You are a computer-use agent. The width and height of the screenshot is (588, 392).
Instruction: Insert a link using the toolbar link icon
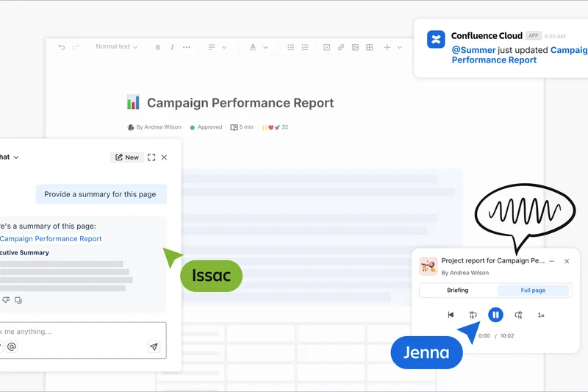coord(341,47)
